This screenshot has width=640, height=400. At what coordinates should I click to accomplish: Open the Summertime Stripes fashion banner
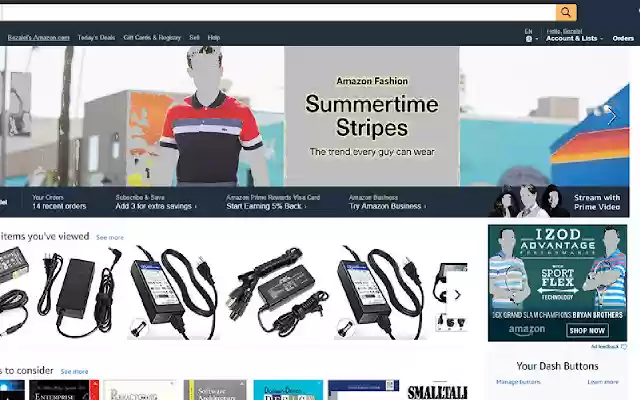(x=372, y=117)
